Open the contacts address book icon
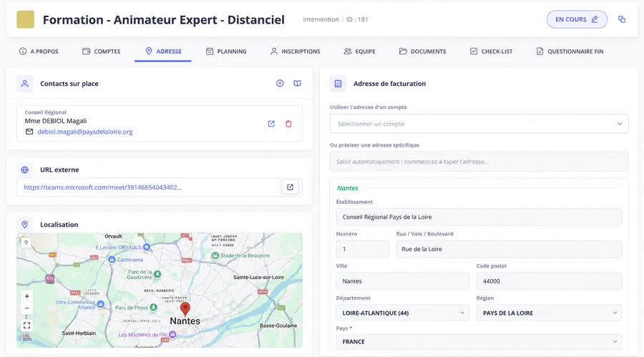Image resolution: width=644 pixels, height=357 pixels. (298, 84)
